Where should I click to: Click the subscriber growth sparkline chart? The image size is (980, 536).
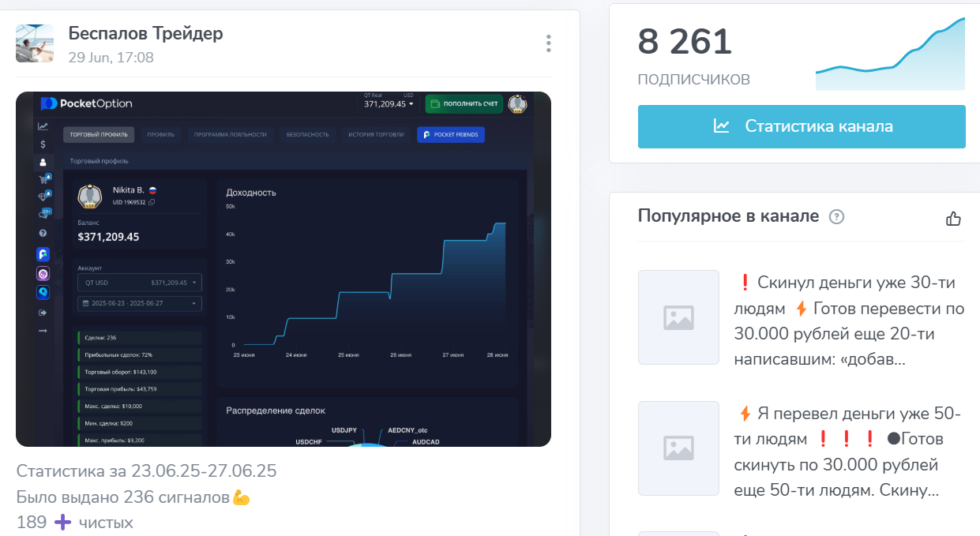(890, 54)
